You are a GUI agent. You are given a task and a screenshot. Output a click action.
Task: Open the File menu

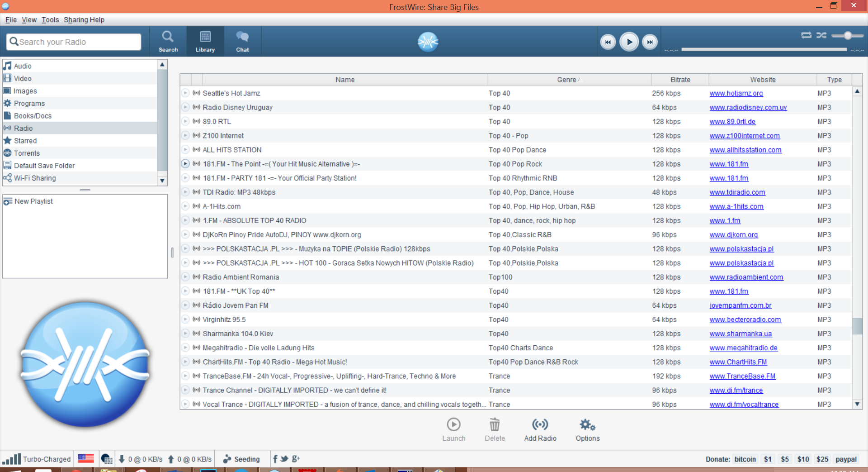[11, 20]
